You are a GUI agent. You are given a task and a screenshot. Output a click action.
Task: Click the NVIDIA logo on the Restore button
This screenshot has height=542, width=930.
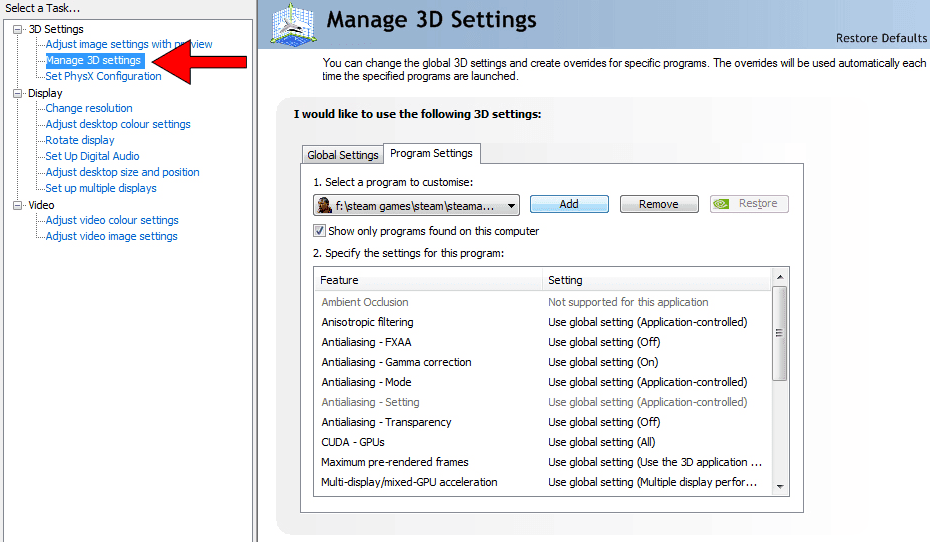(721, 204)
